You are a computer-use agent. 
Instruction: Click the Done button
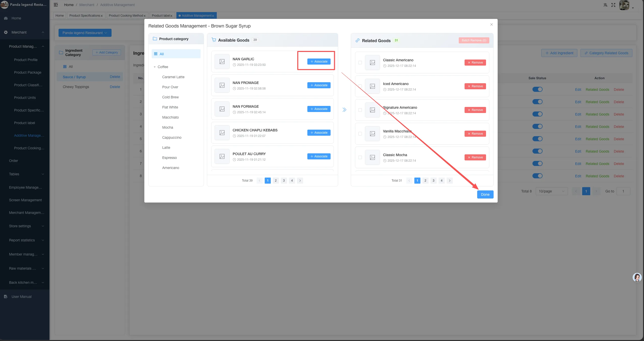(485, 194)
